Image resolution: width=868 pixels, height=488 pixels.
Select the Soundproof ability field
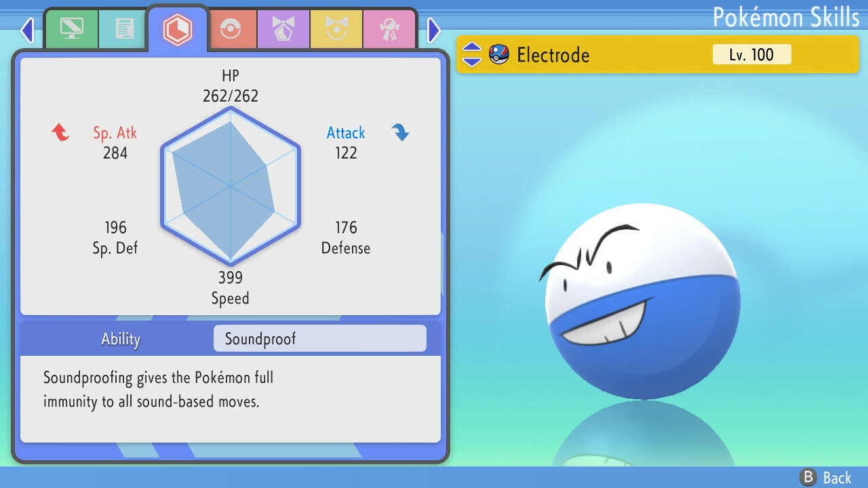[x=320, y=338]
